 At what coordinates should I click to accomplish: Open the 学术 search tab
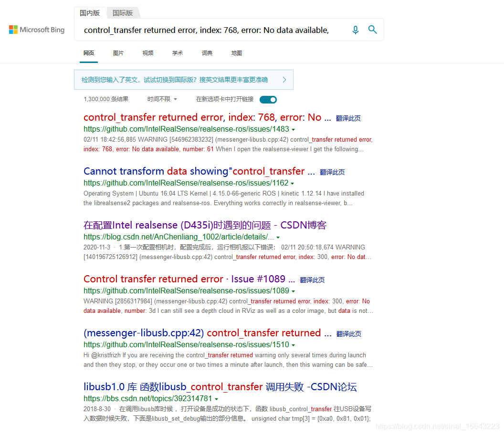point(177,53)
